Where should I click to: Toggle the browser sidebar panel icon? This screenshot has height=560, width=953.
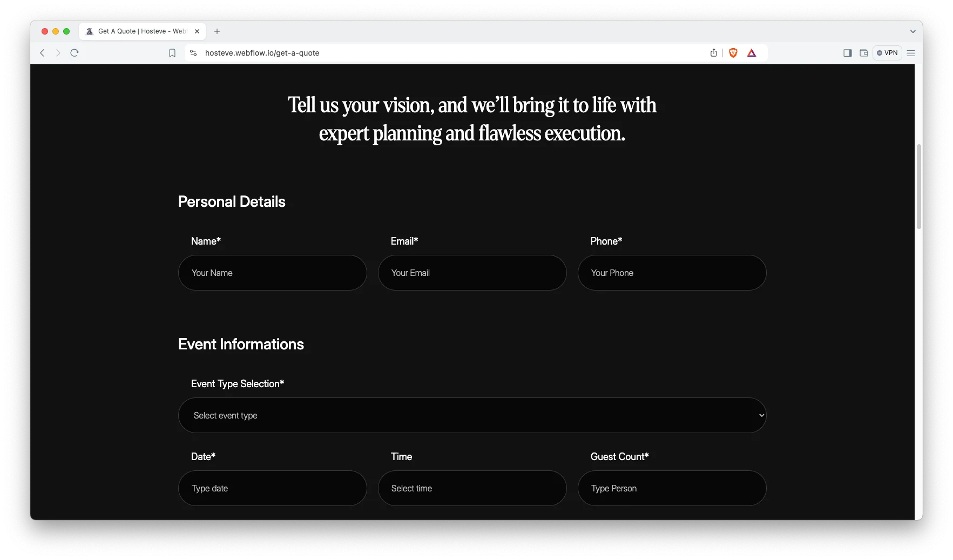tap(848, 53)
